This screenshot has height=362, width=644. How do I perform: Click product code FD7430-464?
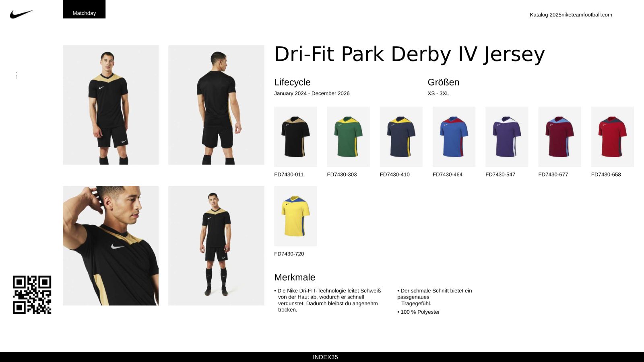tap(448, 175)
